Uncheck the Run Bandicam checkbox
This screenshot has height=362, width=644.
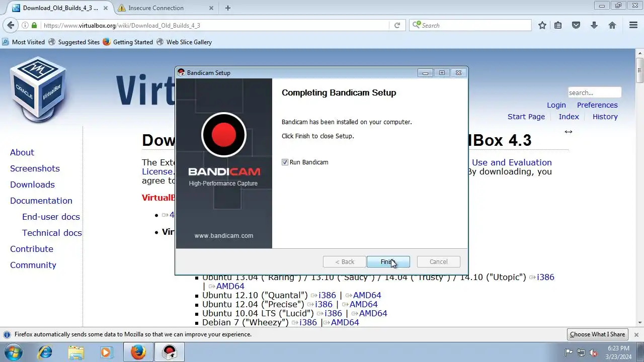click(285, 162)
